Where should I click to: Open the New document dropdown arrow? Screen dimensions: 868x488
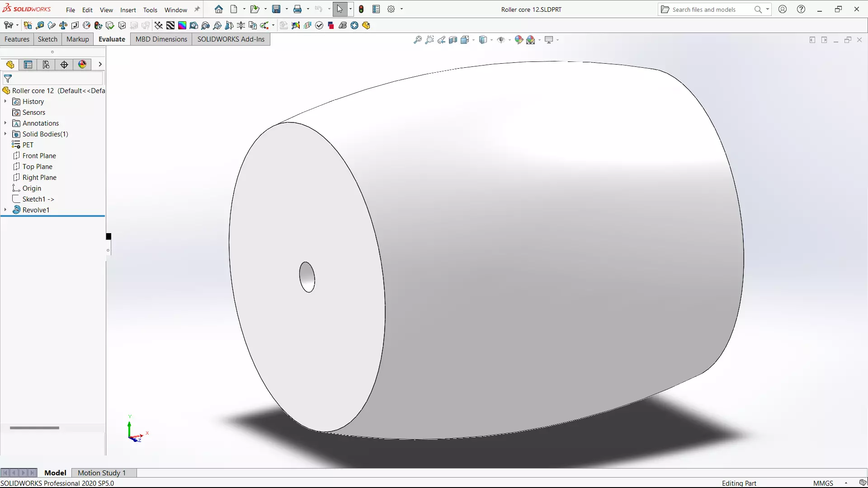(x=244, y=9)
